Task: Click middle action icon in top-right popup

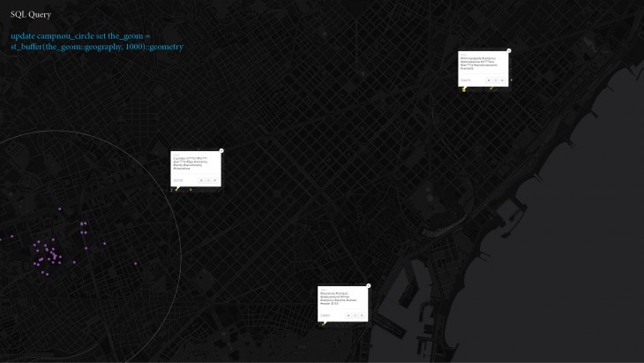Action: coord(496,80)
